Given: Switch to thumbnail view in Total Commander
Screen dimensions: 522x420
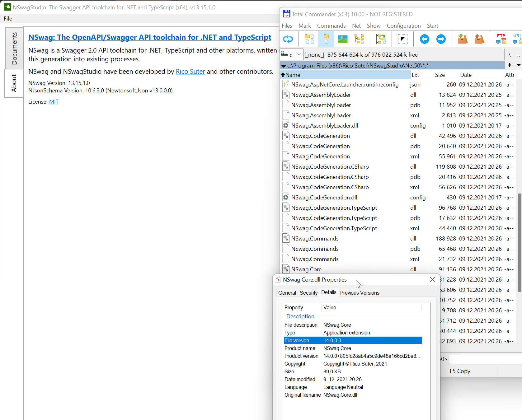Looking at the screenshot, I should click(342, 39).
